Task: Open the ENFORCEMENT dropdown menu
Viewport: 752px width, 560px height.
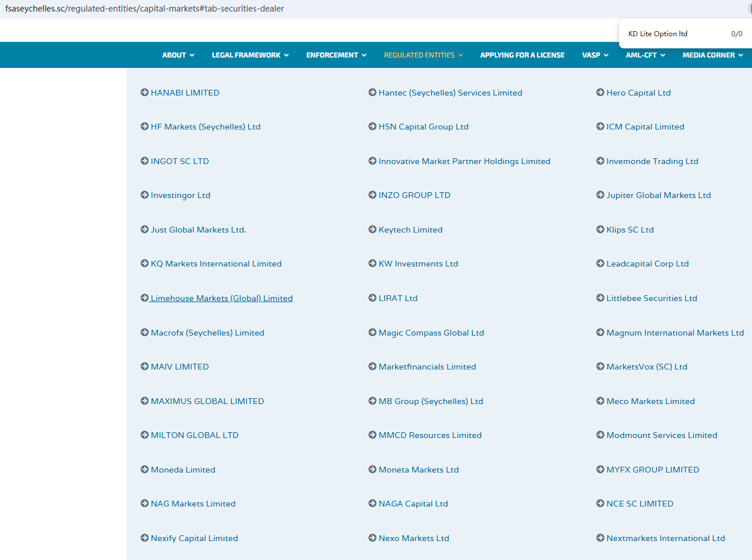Action: 336,55
